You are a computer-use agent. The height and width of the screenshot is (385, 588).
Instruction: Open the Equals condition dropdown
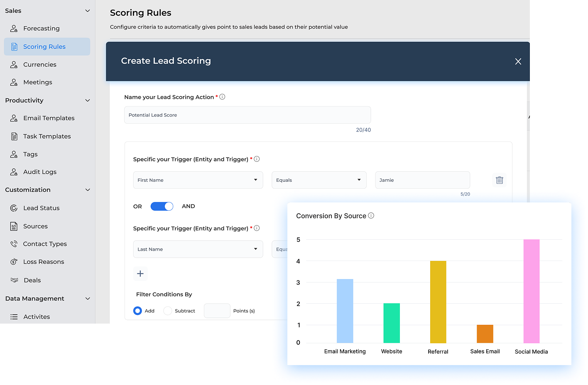pyautogui.click(x=319, y=180)
